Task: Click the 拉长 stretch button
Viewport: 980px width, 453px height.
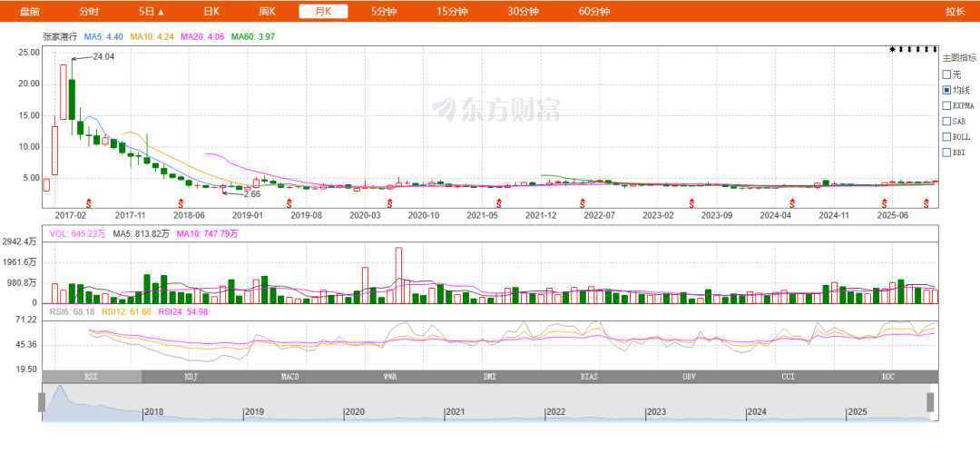Action: [955, 12]
